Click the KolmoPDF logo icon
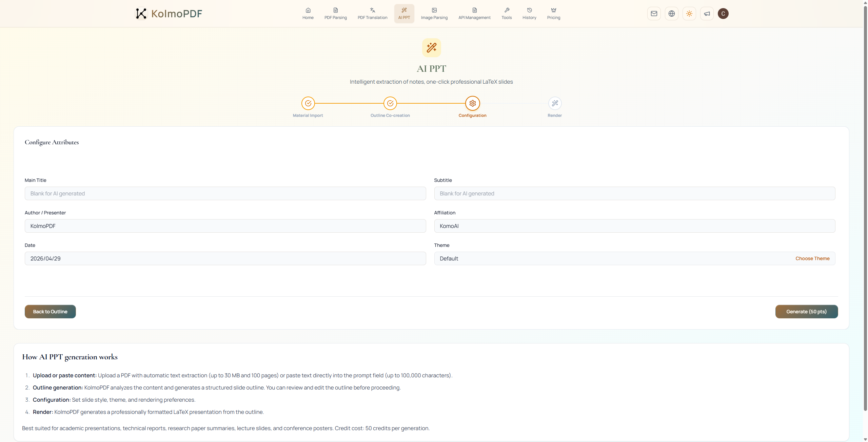Screen dimensions: 868x442 141,14
